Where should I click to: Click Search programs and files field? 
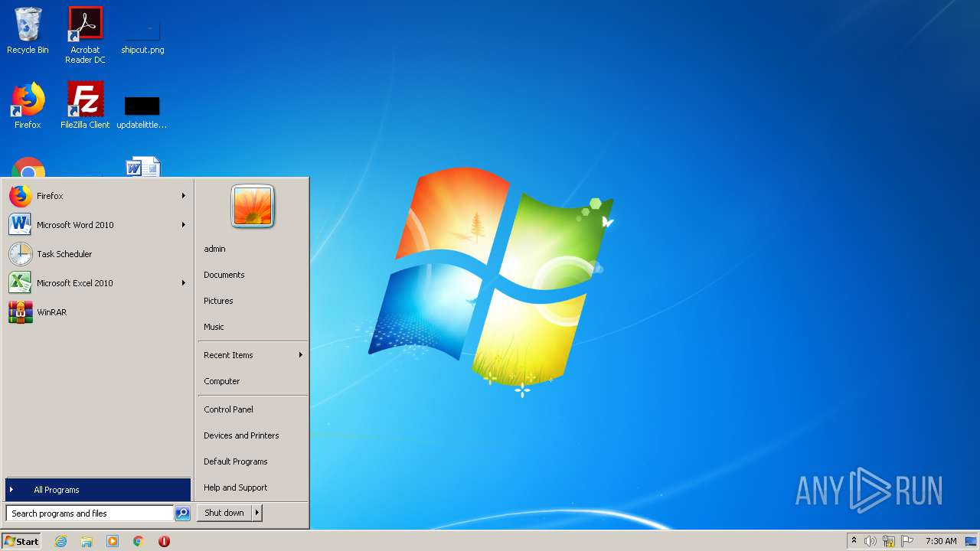click(x=90, y=514)
